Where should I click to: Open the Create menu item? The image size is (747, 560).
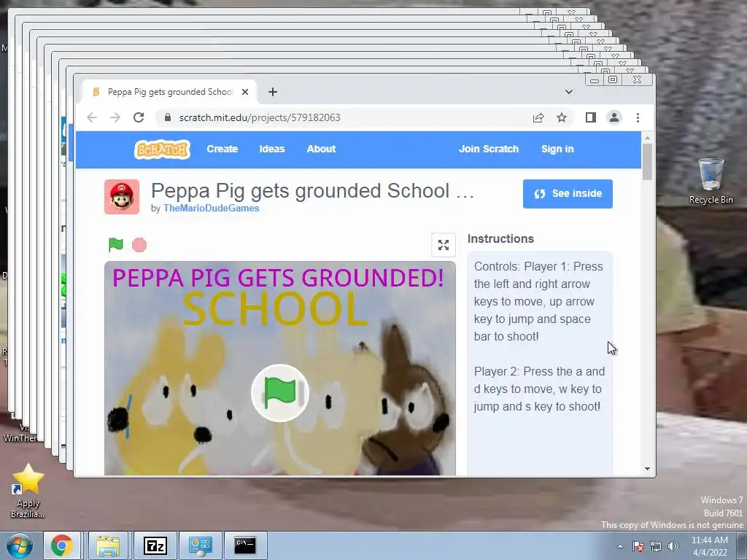(222, 149)
